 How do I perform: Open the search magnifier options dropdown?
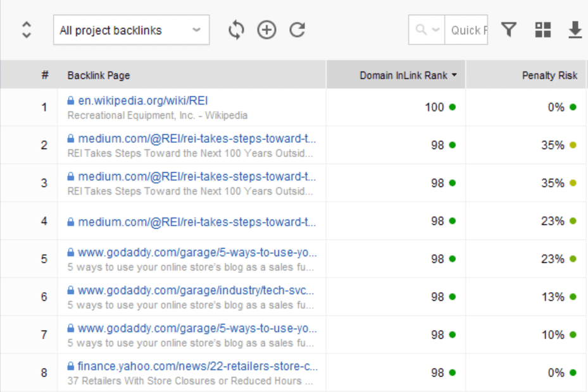(x=427, y=30)
